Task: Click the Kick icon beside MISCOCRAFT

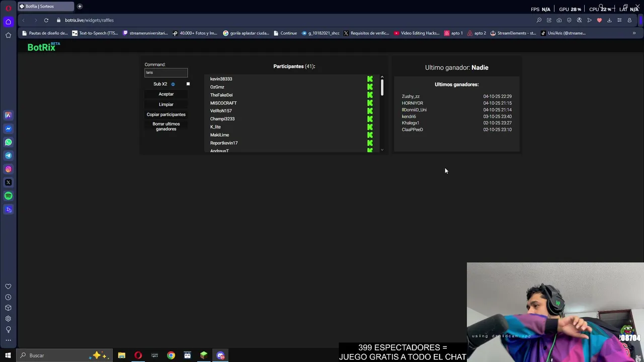Action: 370,103
